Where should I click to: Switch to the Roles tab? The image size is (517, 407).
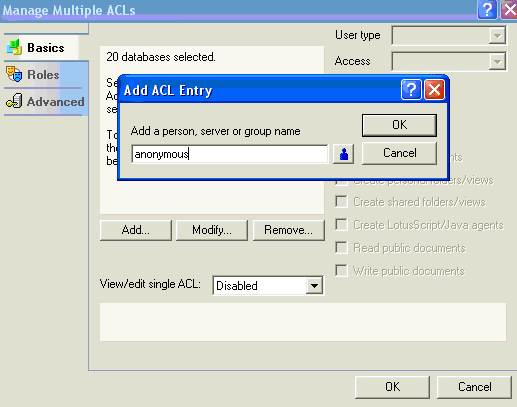tap(43, 75)
